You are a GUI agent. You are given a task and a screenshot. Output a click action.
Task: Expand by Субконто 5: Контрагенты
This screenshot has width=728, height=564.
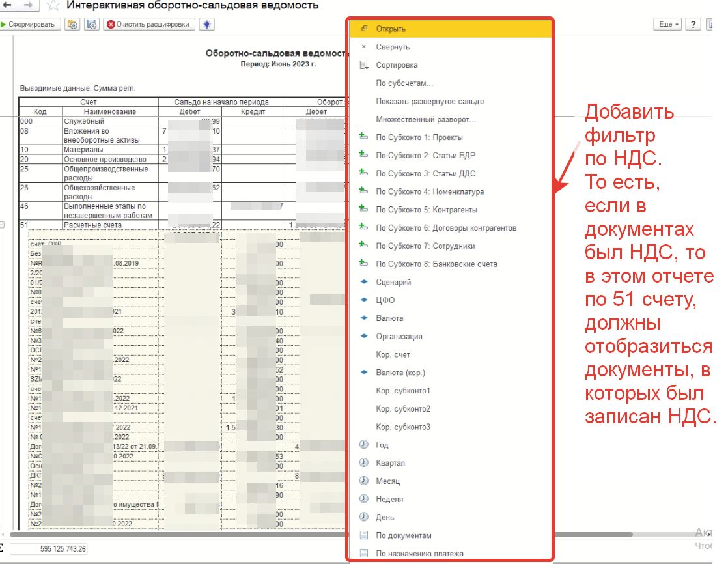click(427, 210)
